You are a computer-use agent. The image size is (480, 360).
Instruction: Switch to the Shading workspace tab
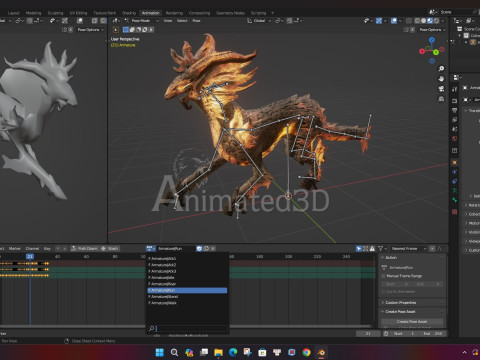tap(129, 13)
